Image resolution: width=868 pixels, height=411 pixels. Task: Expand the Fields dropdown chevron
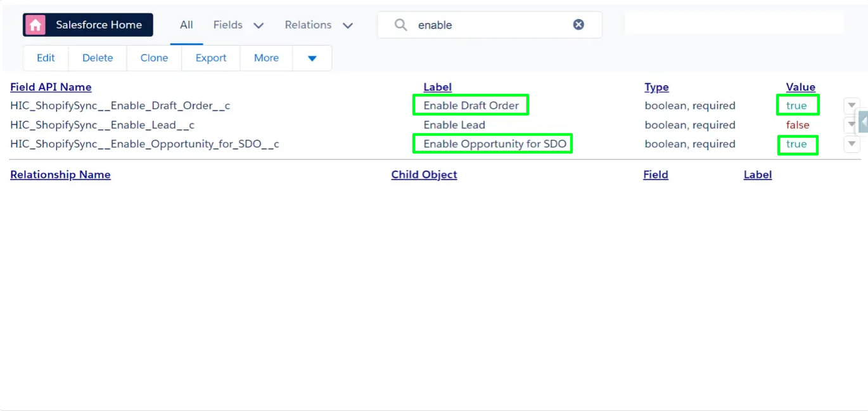(x=258, y=25)
